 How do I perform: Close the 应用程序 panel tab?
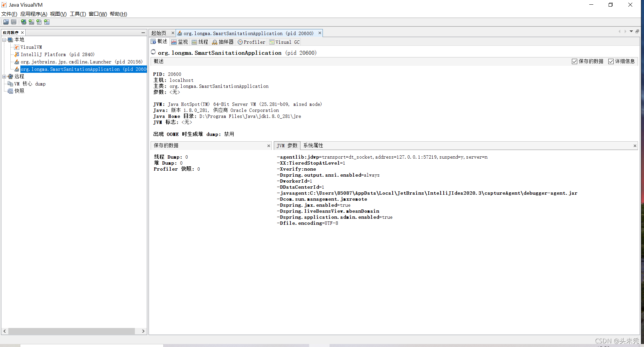click(22, 33)
